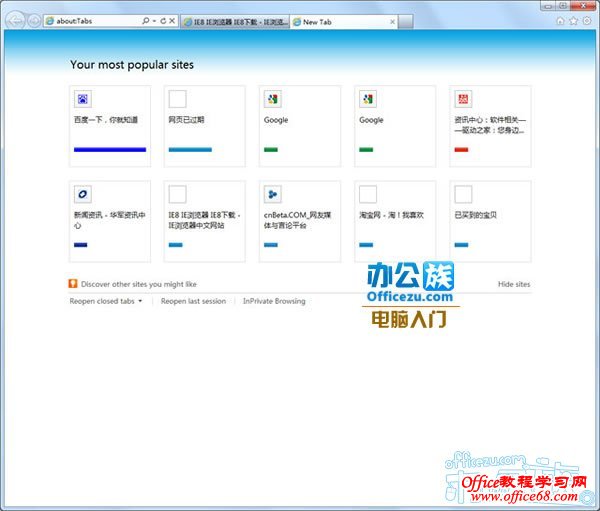Click blank favicon on 淘宝网 tile
This screenshot has height=511, width=600.
(x=368, y=194)
